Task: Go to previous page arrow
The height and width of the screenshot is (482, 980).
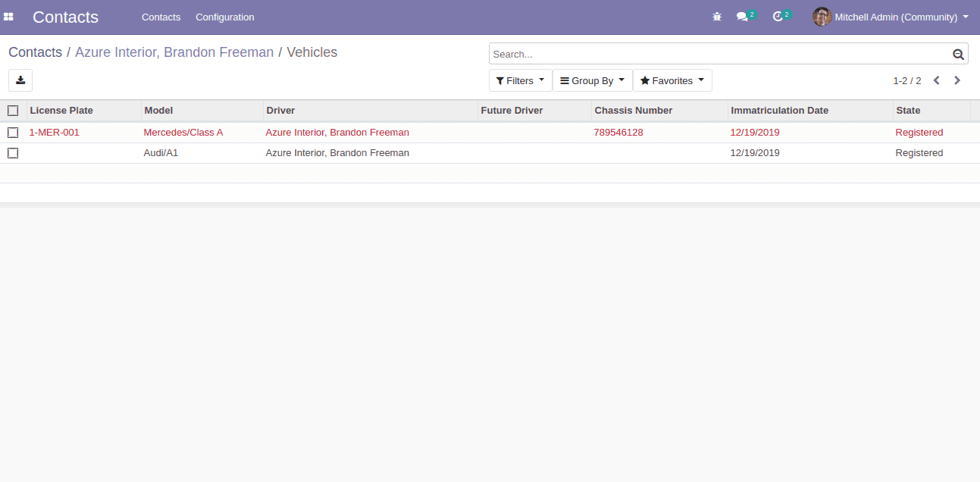Action: click(937, 80)
